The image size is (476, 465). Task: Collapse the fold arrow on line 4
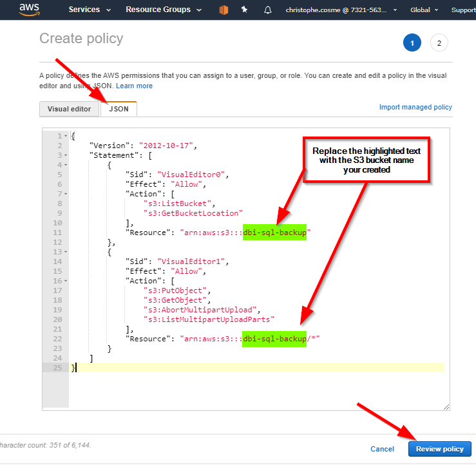coord(66,165)
